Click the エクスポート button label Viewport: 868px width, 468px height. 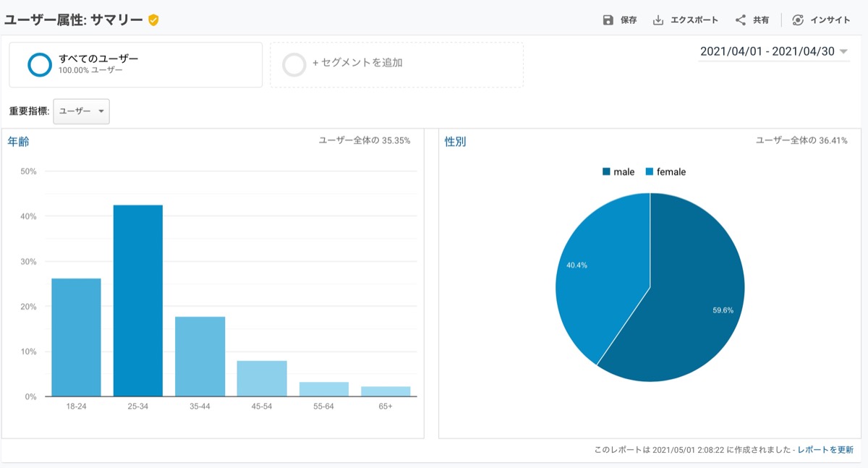(x=694, y=20)
